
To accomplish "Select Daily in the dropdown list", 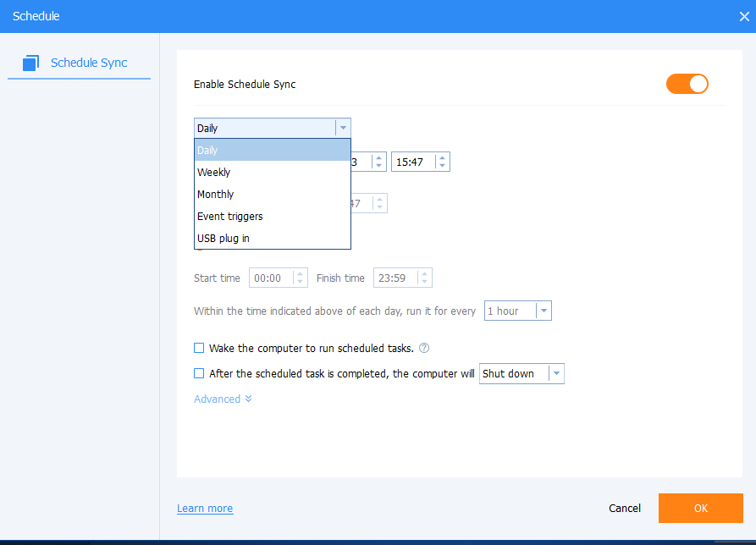I will point(273,150).
